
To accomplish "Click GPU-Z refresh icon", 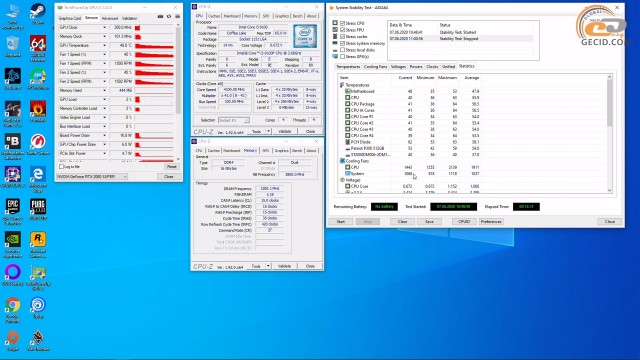I will click(x=169, y=17).
